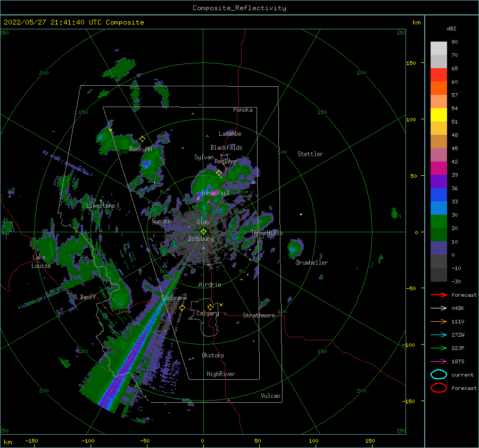Select the HighRiver label
Viewport: 479px width, 448px height.
click(221, 374)
